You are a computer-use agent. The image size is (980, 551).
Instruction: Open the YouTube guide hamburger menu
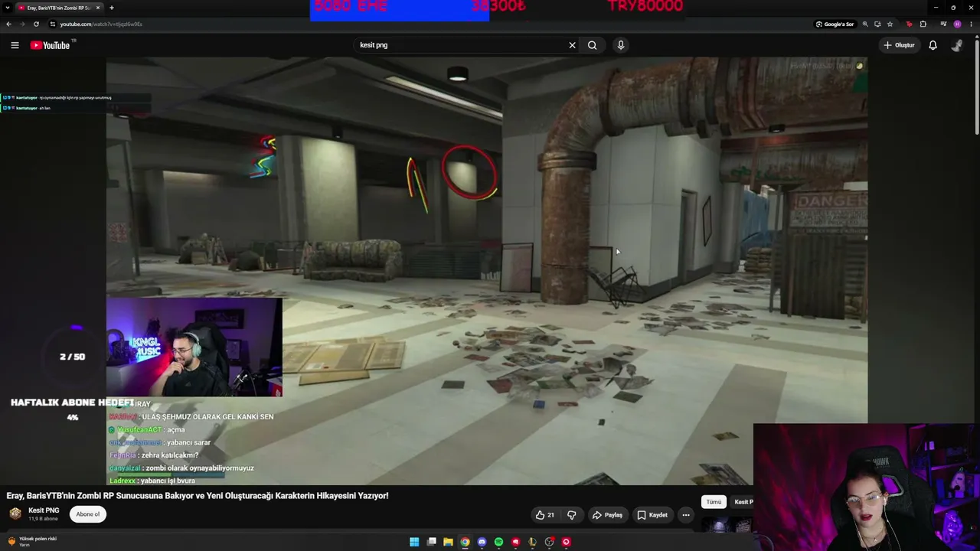coord(15,45)
